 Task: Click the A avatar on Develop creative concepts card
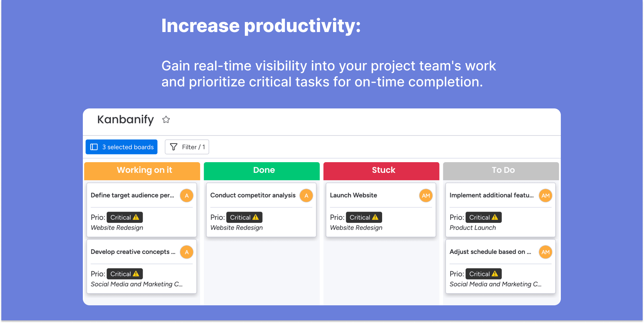[x=187, y=252]
